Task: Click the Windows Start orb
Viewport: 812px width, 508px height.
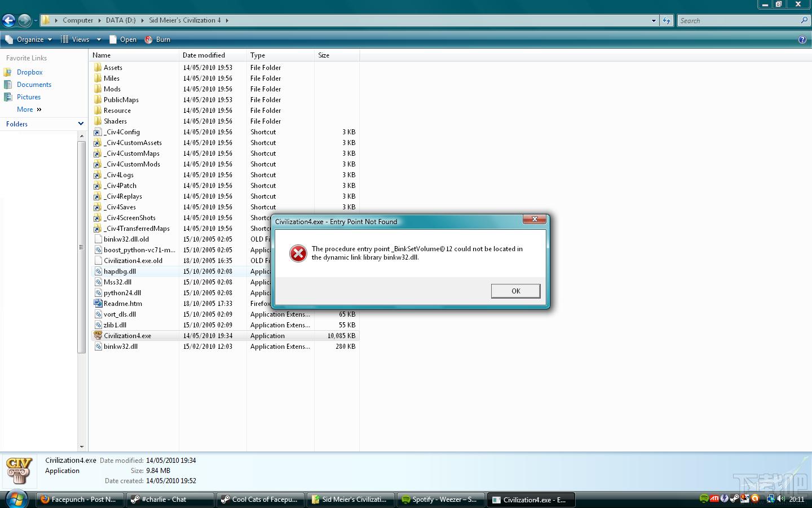Action: click(17, 499)
